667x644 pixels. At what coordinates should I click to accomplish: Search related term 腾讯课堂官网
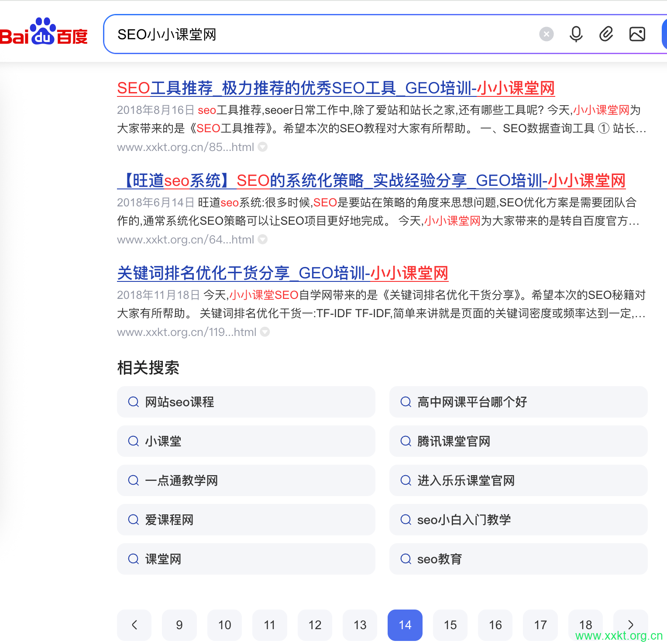(x=519, y=441)
